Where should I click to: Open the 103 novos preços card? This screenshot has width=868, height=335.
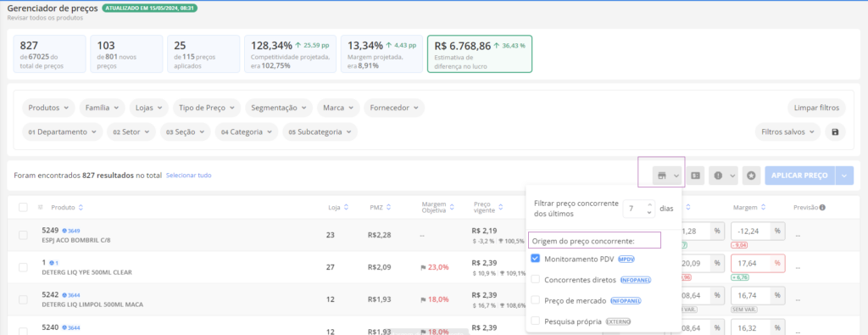point(127,54)
